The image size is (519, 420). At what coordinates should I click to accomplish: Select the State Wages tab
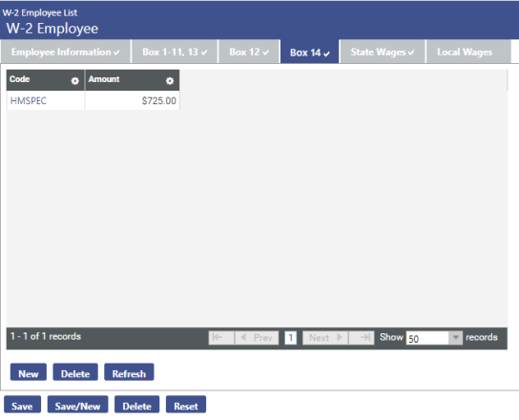[x=383, y=52]
